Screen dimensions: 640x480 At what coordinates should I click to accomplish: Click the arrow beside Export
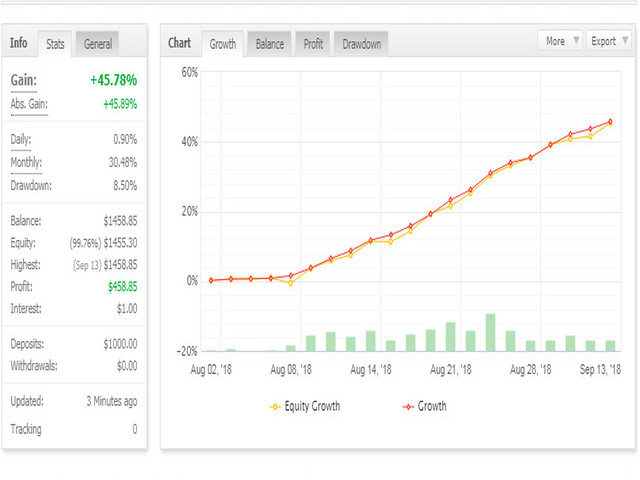pyautogui.click(x=624, y=40)
